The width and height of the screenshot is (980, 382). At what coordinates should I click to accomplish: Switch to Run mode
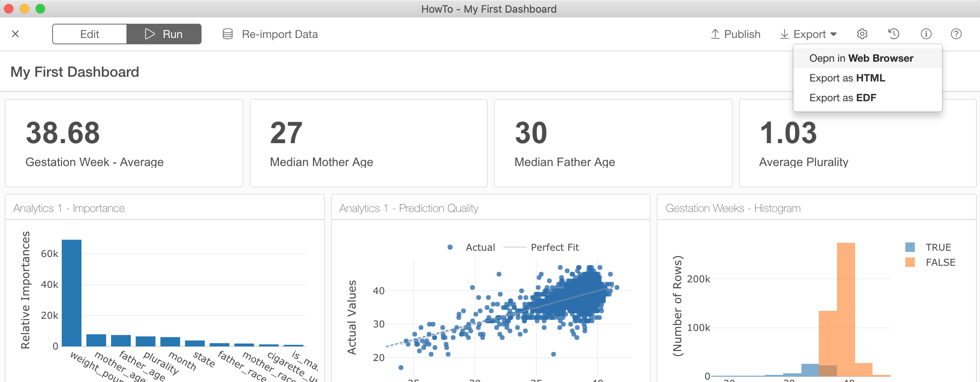[x=164, y=34]
